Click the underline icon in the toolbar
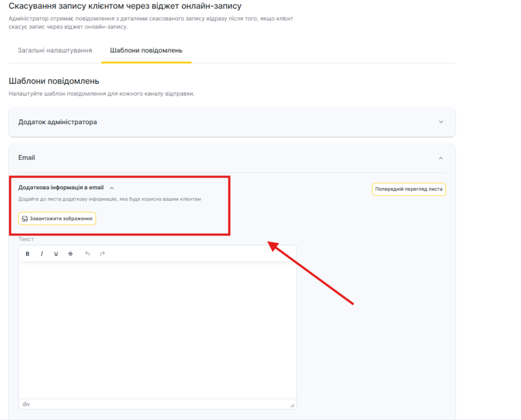Screen dimensions: 521x420 pyautogui.click(x=56, y=254)
